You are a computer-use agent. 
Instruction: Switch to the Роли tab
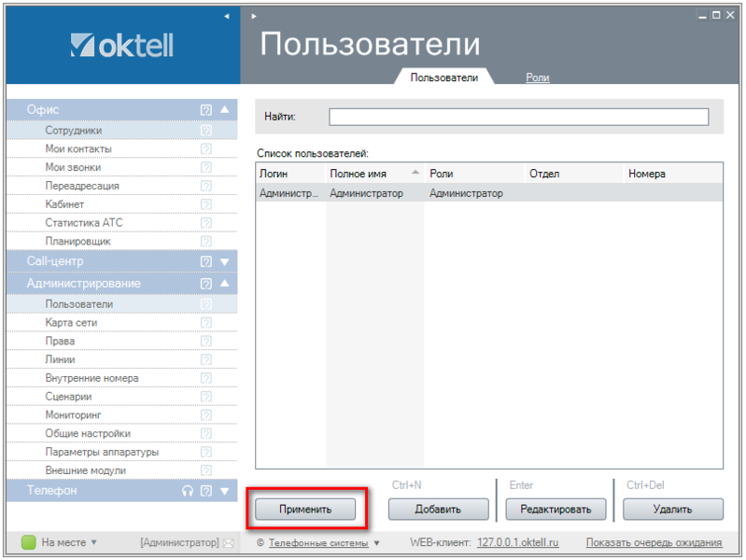pyautogui.click(x=537, y=78)
